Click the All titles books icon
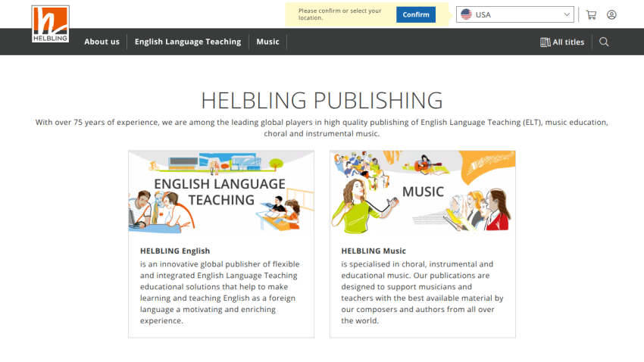Image resolution: width=644 pixels, height=362 pixels. (x=545, y=42)
